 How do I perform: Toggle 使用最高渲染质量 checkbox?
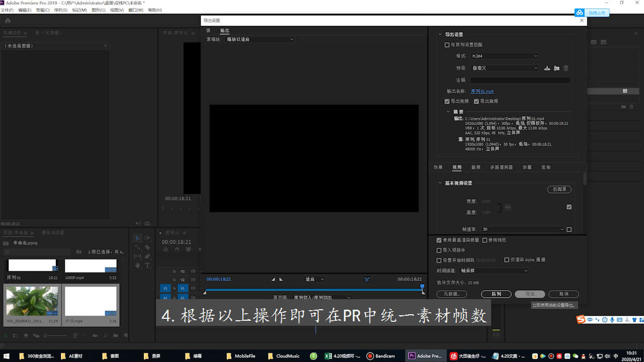[x=439, y=240]
